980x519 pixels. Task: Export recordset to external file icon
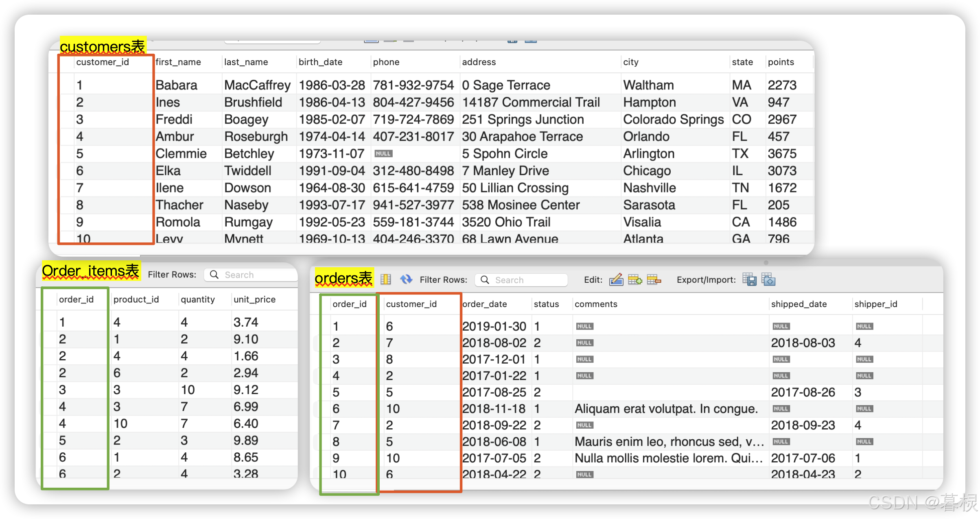pyautogui.click(x=749, y=279)
